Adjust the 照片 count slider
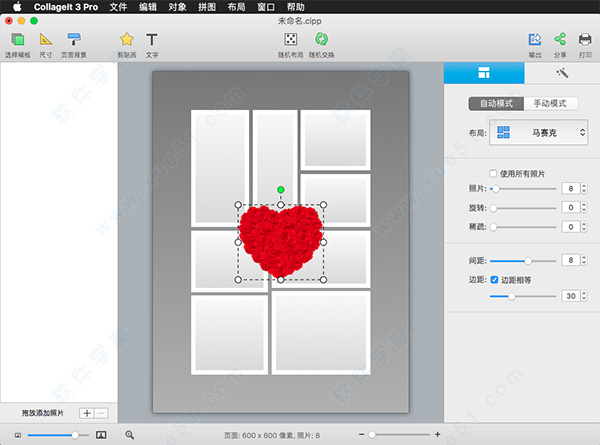The height and width of the screenshot is (445, 600). pyautogui.click(x=523, y=189)
